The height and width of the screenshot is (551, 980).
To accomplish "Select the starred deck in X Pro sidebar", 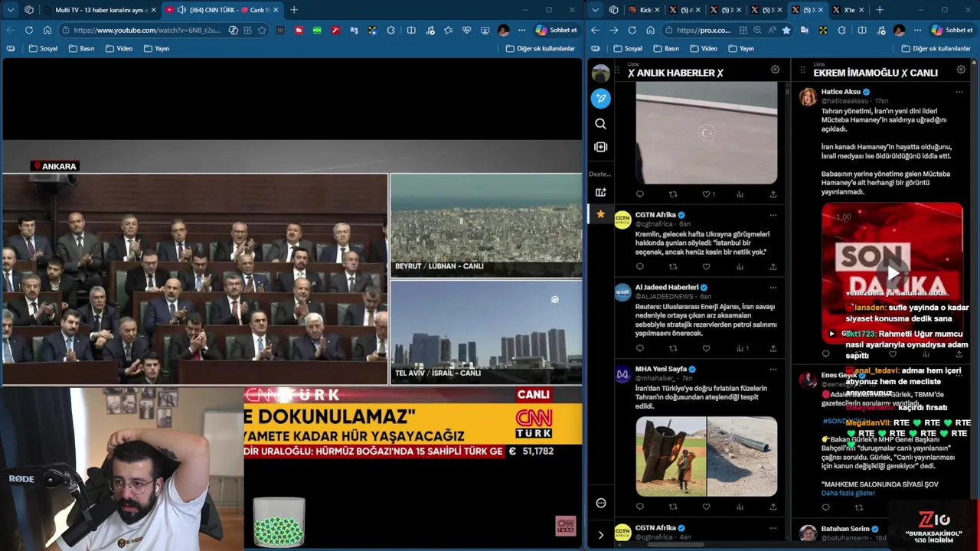I will (601, 214).
